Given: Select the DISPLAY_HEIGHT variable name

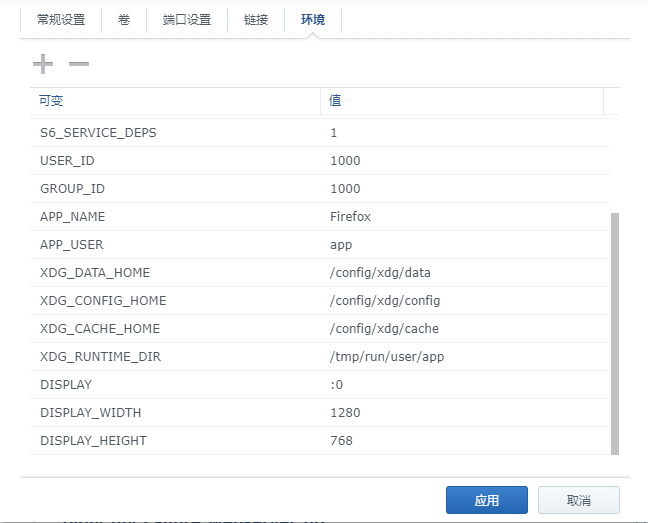Looking at the screenshot, I should [x=93, y=441].
